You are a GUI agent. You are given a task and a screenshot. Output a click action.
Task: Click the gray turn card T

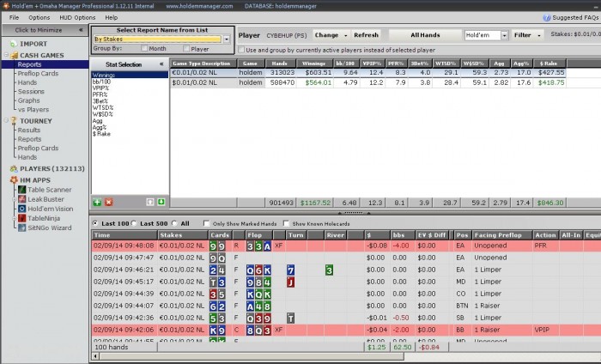pos(290,318)
